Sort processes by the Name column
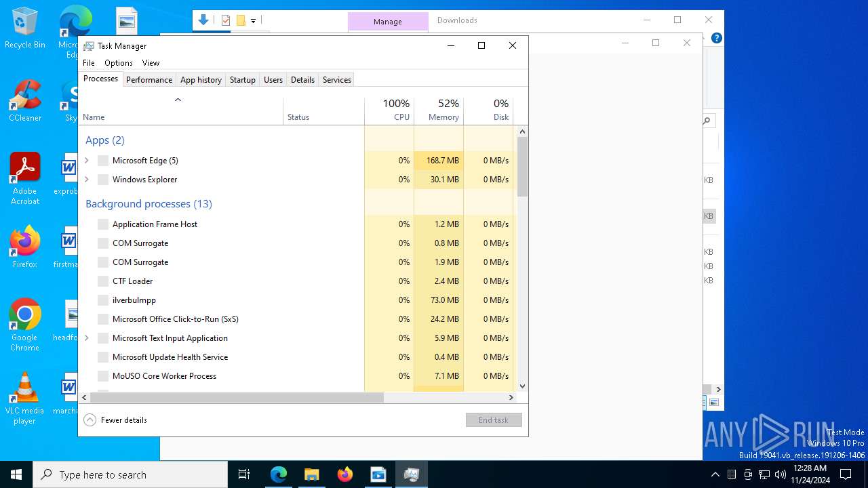The height and width of the screenshot is (488, 868). coord(181,111)
